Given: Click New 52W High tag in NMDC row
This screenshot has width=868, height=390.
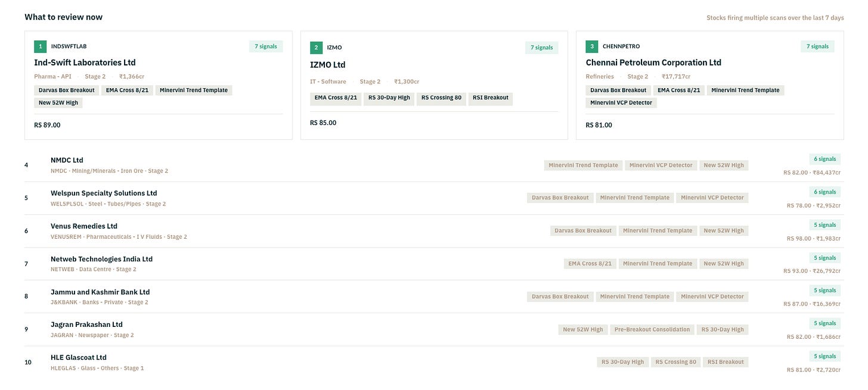Looking at the screenshot, I should (724, 166).
